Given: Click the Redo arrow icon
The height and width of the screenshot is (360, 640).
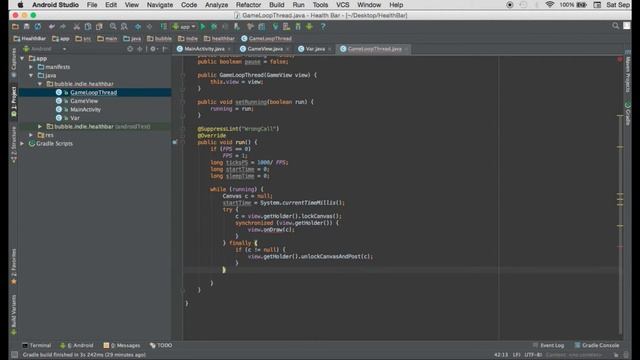Looking at the screenshot, I should 62,27.
